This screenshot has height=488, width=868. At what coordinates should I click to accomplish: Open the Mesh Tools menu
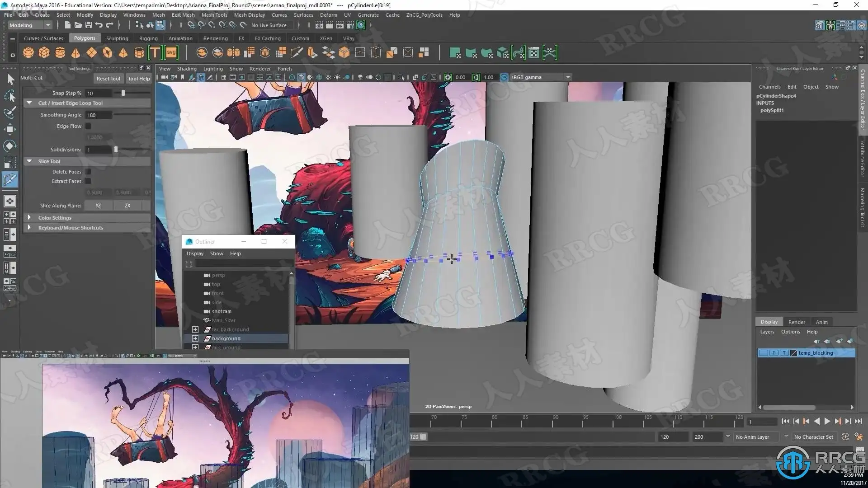pyautogui.click(x=214, y=15)
